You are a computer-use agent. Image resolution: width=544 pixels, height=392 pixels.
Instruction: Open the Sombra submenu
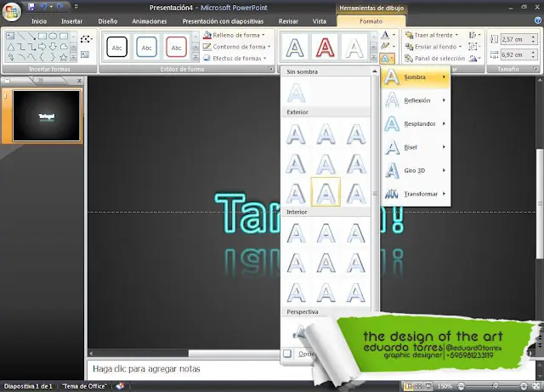coord(416,77)
